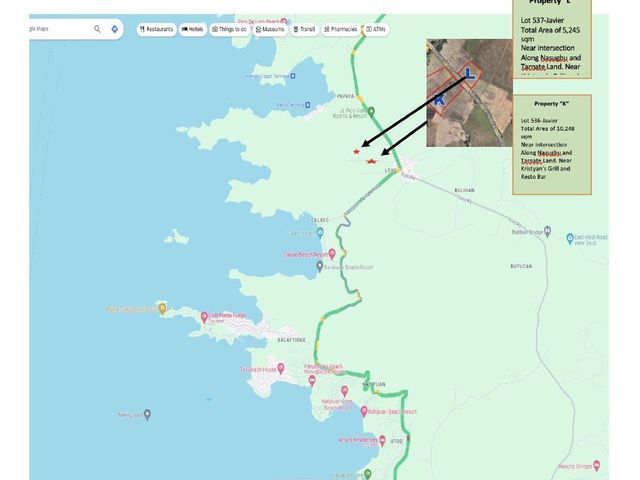Select the Balibari Bridge hotel pin
The height and width of the screenshot is (480, 640).
coord(547,231)
